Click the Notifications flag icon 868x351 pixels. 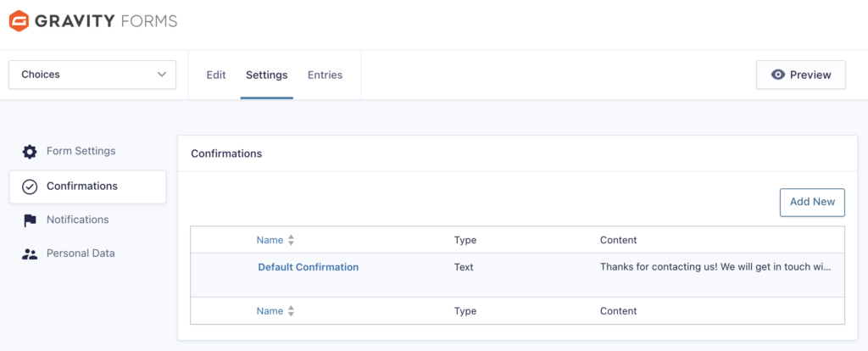pyautogui.click(x=30, y=220)
